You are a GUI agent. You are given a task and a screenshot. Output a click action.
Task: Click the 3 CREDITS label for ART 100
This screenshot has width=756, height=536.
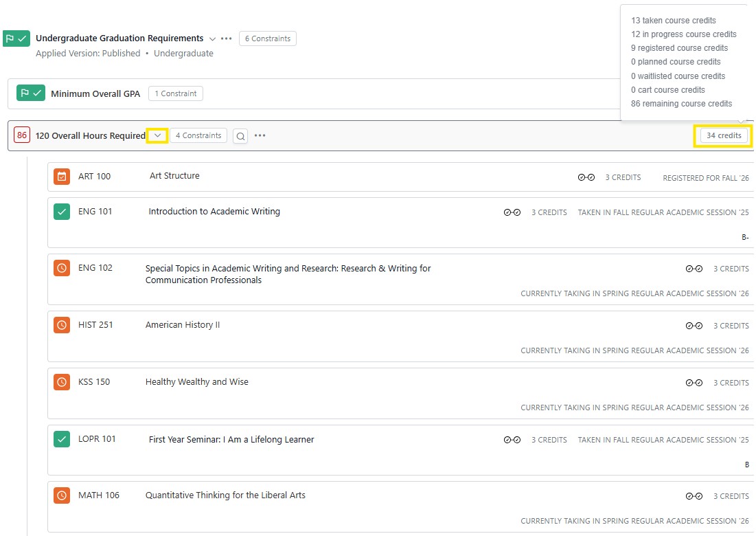(623, 177)
